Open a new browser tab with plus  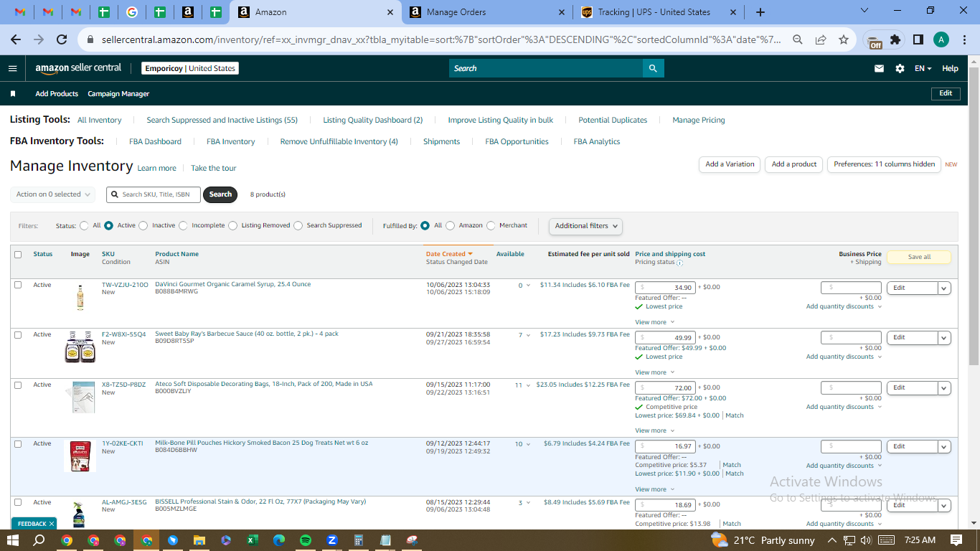(x=760, y=12)
